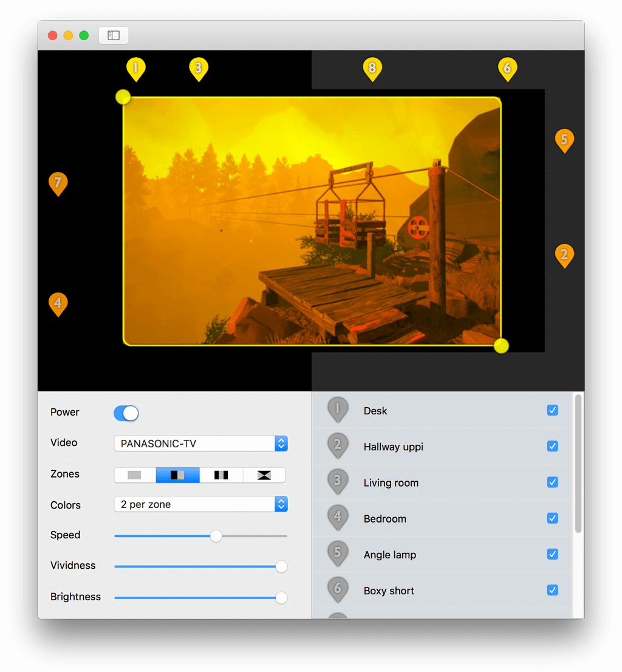Viewport: 622px width, 672px height.
Task: Uncheck the Angle lamp checkbox
Action: (x=553, y=554)
